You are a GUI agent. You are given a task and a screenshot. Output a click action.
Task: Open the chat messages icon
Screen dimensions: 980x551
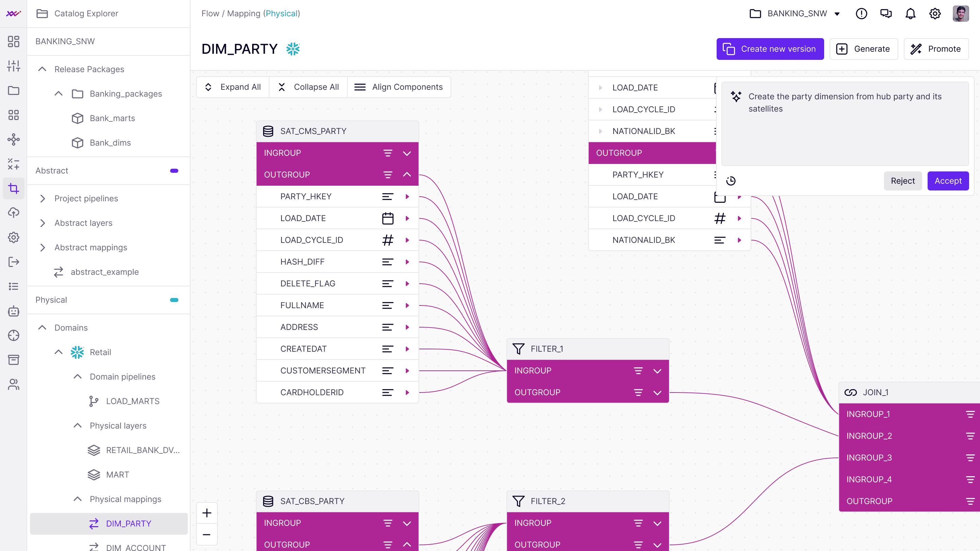pos(886,14)
